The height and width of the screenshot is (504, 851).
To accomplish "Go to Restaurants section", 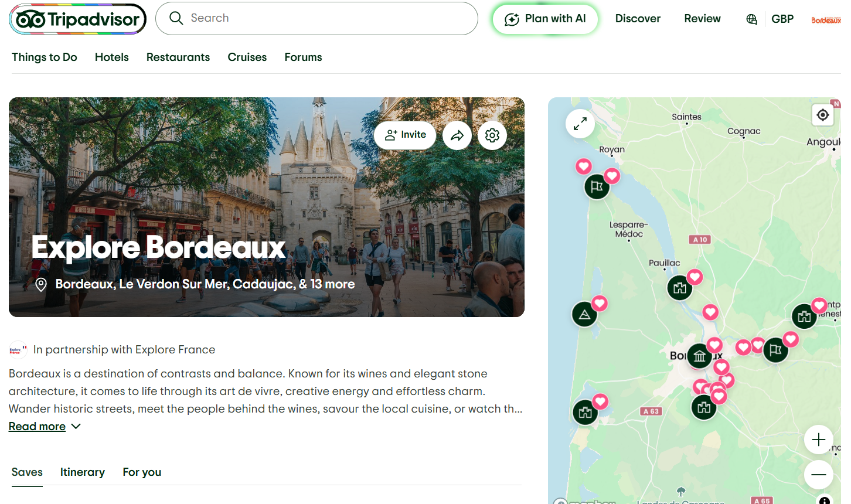I will (x=178, y=57).
